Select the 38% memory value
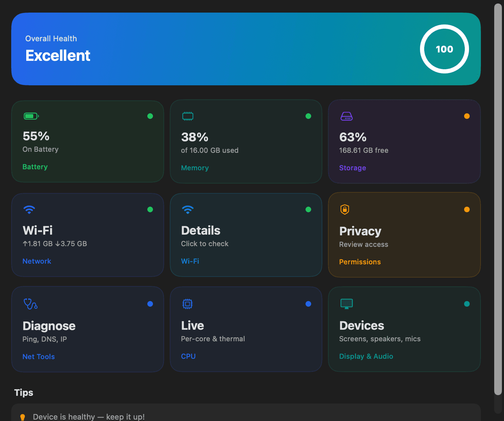Image resolution: width=504 pixels, height=421 pixels. point(195,137)
